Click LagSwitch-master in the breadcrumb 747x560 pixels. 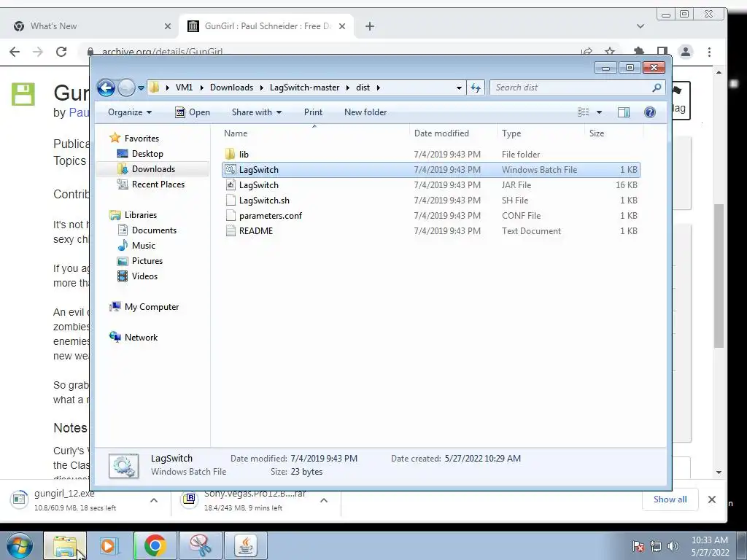pos(304,87)
